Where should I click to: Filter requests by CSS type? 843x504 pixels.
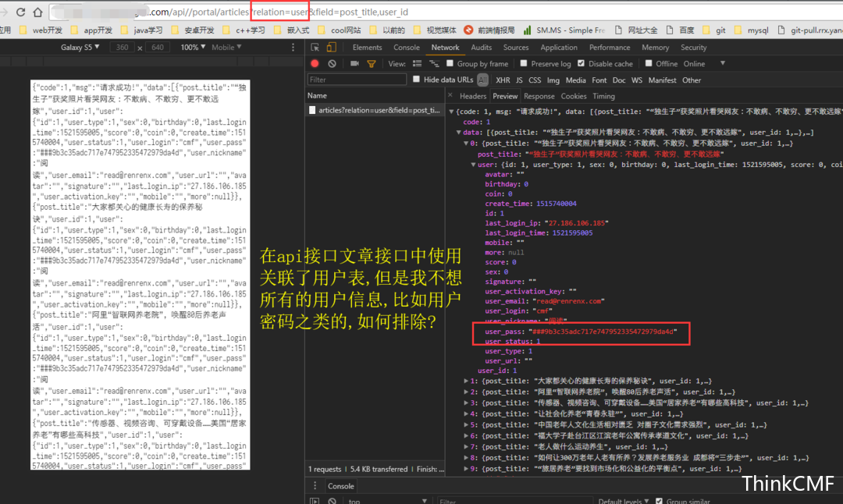[535, 80]
